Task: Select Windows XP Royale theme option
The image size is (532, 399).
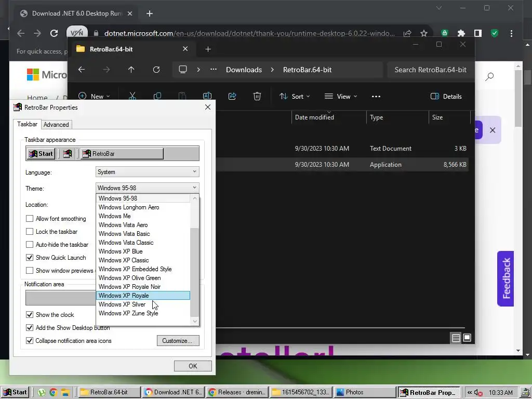Action: [x=143, y=296]
